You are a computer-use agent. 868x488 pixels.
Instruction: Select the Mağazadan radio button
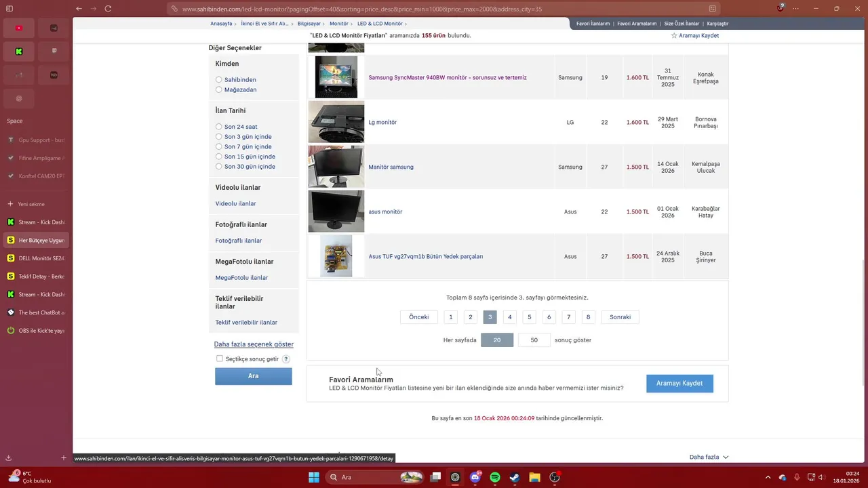coord(218,89)
